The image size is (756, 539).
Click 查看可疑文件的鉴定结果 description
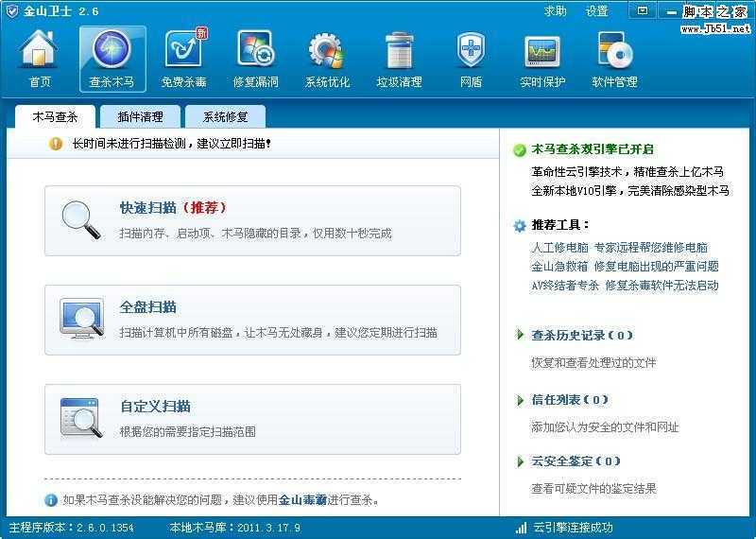tap(593, 488)
